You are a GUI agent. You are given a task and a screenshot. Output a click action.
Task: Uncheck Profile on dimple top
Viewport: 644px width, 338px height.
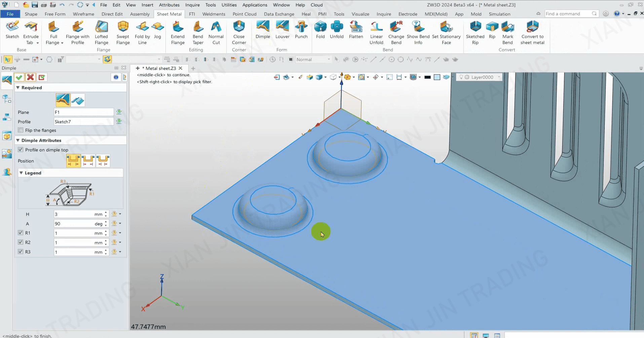pyautogui.click(x=21, y=150)
